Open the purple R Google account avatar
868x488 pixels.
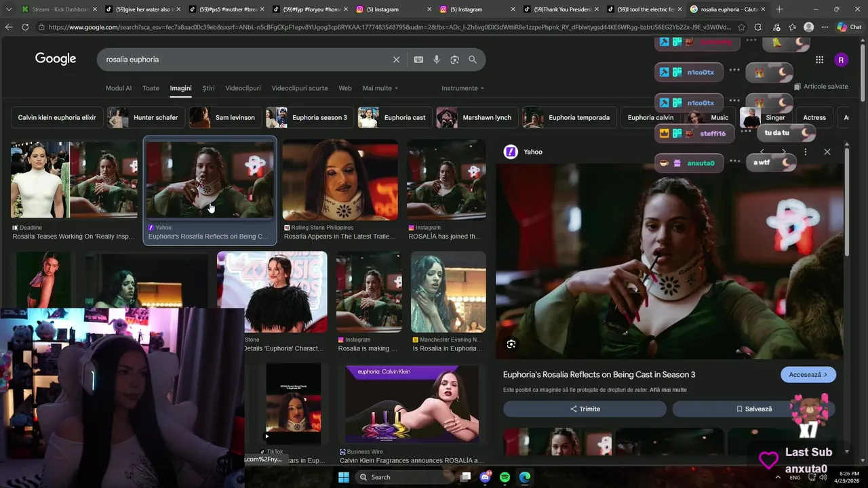coord(841,60)
